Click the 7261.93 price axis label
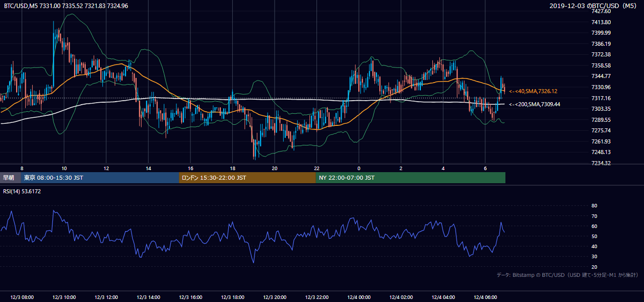644x302 pixels. click(x=601, y=141)
